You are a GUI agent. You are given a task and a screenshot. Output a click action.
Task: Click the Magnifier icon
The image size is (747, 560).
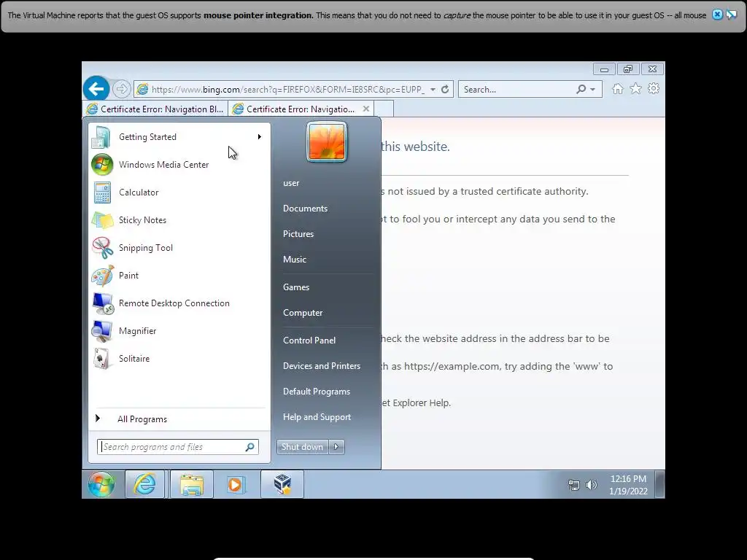click(x=102, y=331)
